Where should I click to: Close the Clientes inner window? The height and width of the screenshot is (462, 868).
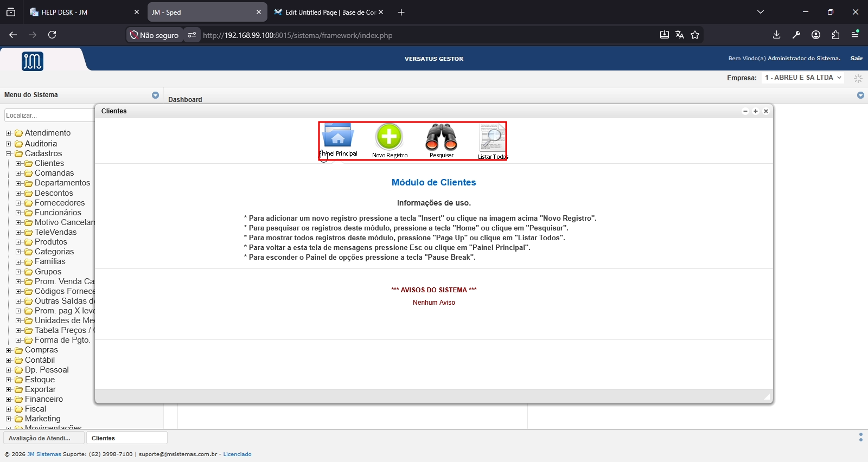pyautogui.click(x=766, y=111)
